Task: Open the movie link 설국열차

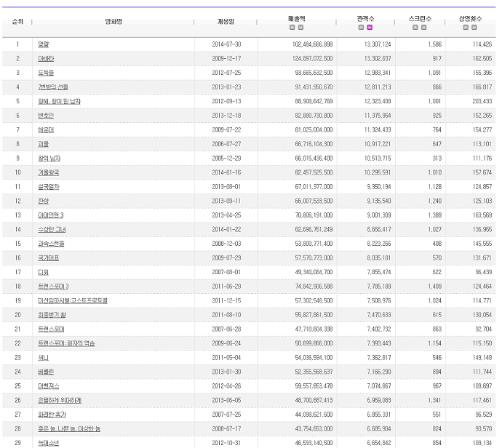Action: (x=49, y=187)
